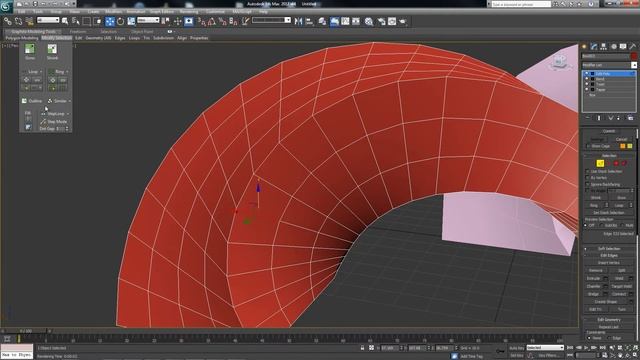The width and height of the screenshot is (640, 360).
Task: Click the Align tool icon
Action: pos(309,21)
